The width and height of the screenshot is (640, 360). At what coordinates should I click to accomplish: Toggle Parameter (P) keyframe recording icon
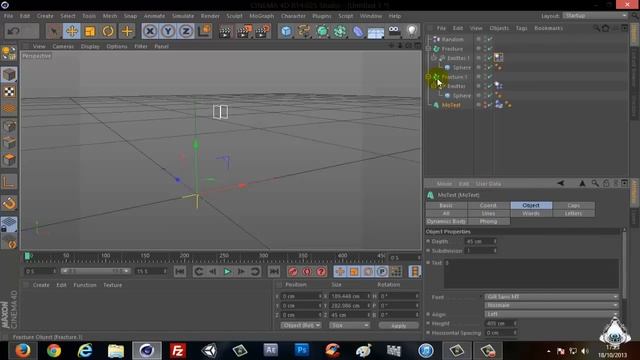coord(381,271)
